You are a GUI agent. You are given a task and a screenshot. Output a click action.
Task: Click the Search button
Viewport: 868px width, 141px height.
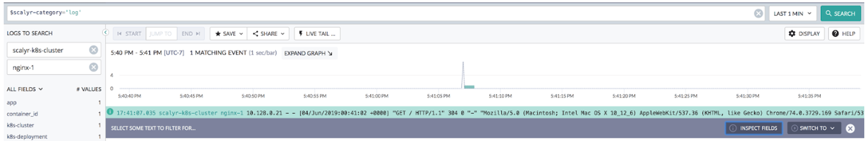coord(841,14)
